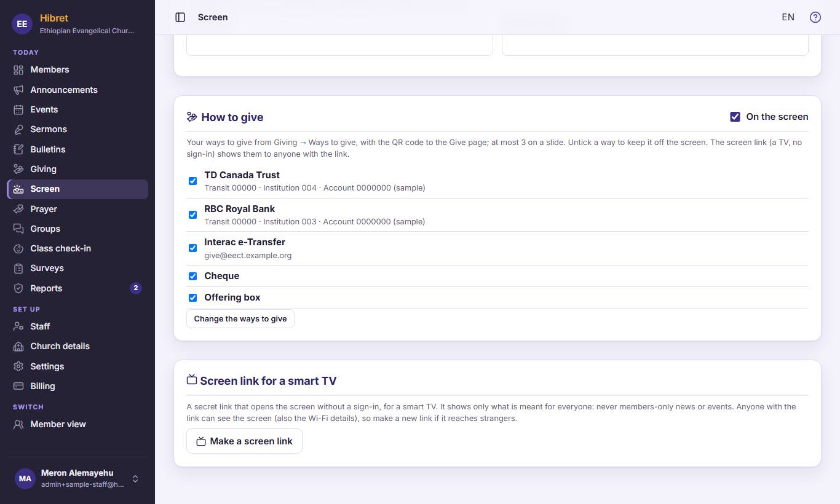Click the Institution 003 account details line
Image resolution: width=840 pixels, height=504 pixels.
click(x=315, y=221)
